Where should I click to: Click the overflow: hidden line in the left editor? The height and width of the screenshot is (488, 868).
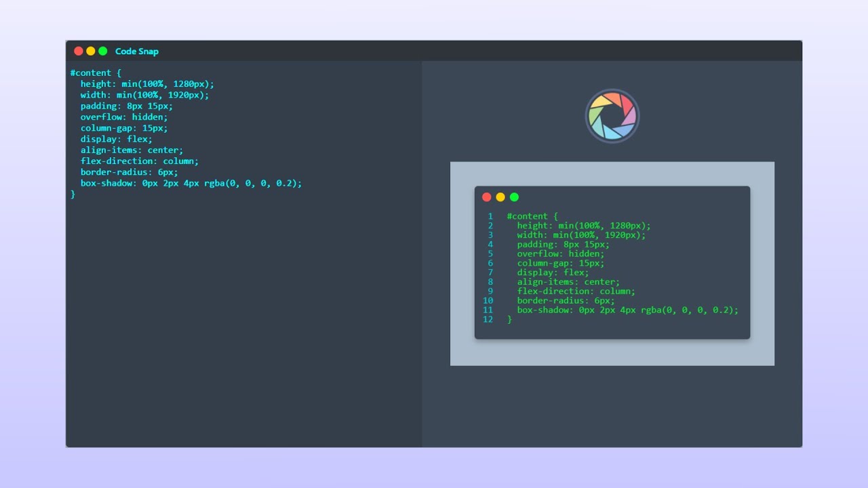click(x=124, y=117)
